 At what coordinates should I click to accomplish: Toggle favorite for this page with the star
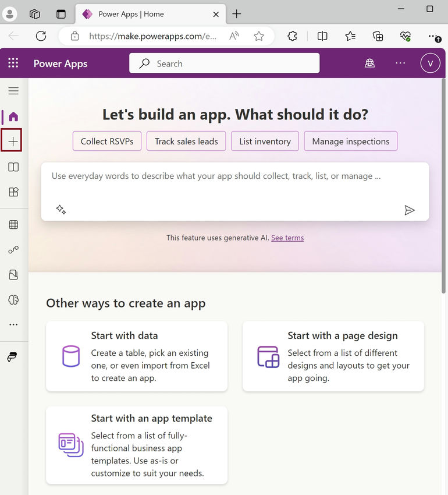(x=259, y=36)
